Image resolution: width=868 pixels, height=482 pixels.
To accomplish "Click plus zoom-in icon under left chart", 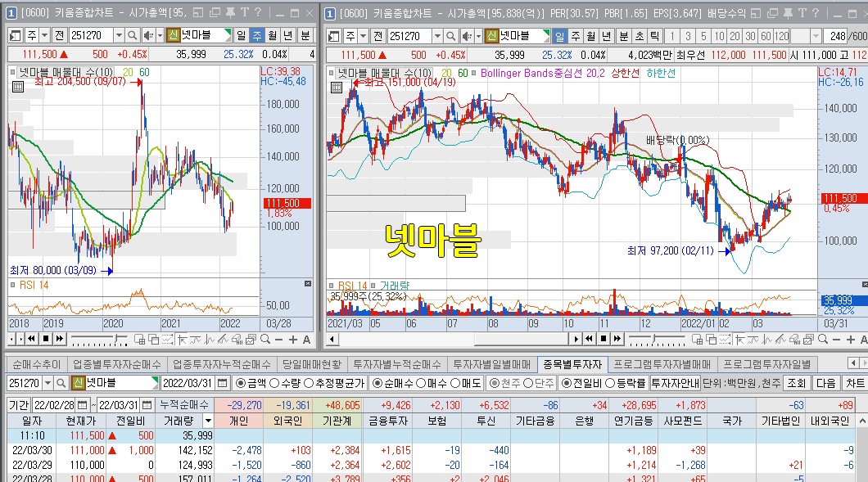I will (x=292, y=340).
